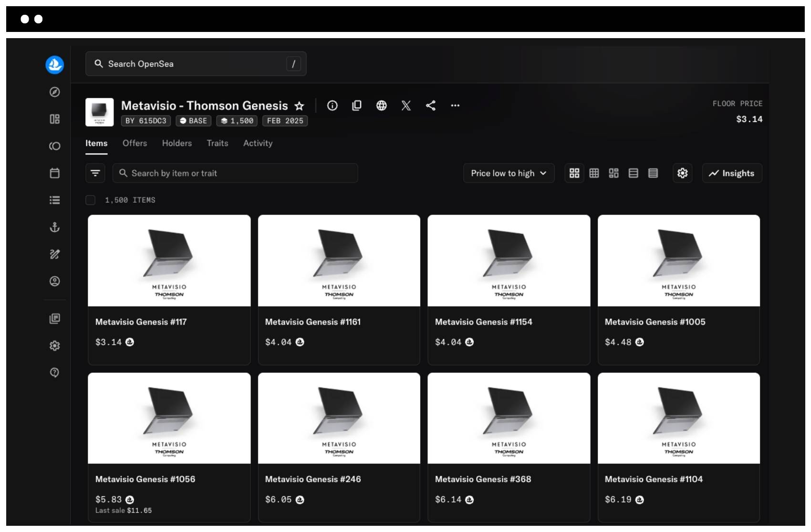Switch to the Activity tab
Viewport: 811px width, 532px height.
(x=258, y=143)
